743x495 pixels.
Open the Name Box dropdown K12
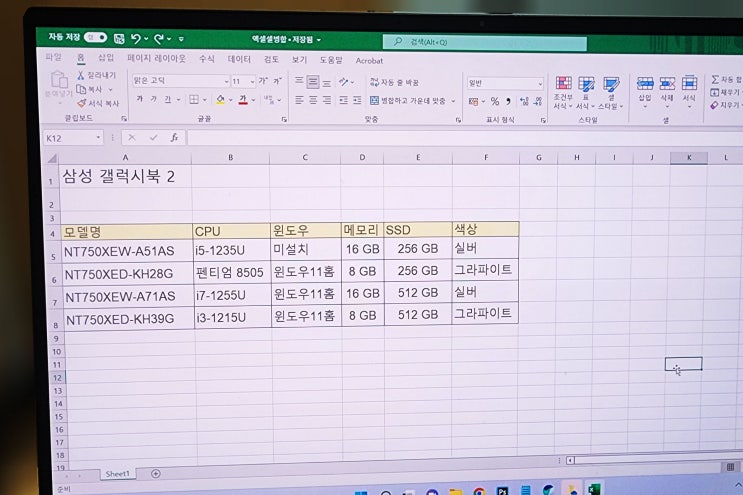pyautogui.click(x=98, y=138)
